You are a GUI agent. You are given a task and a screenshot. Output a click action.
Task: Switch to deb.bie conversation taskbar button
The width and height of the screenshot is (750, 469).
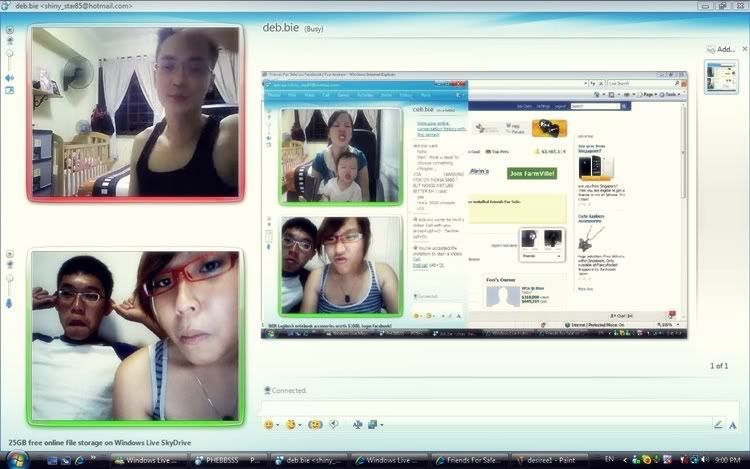coord(311,460)
